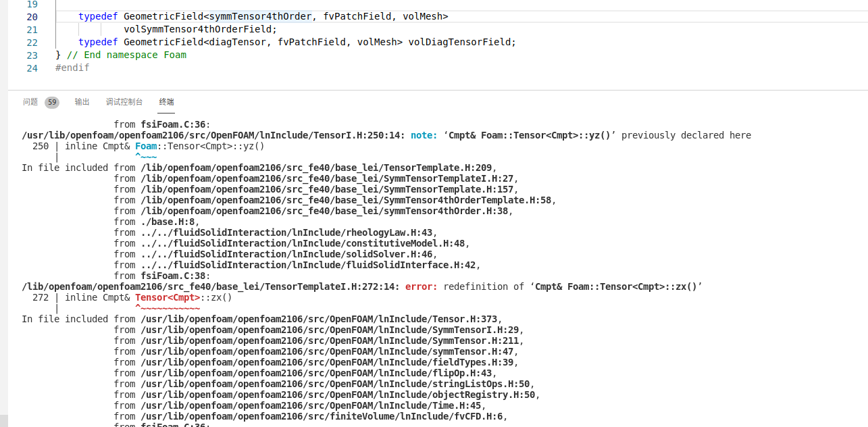Click 'diagTensor' template argument on line 22
Image resolution: width=868 pixels, height=427 pixels.
pos(238,42)
